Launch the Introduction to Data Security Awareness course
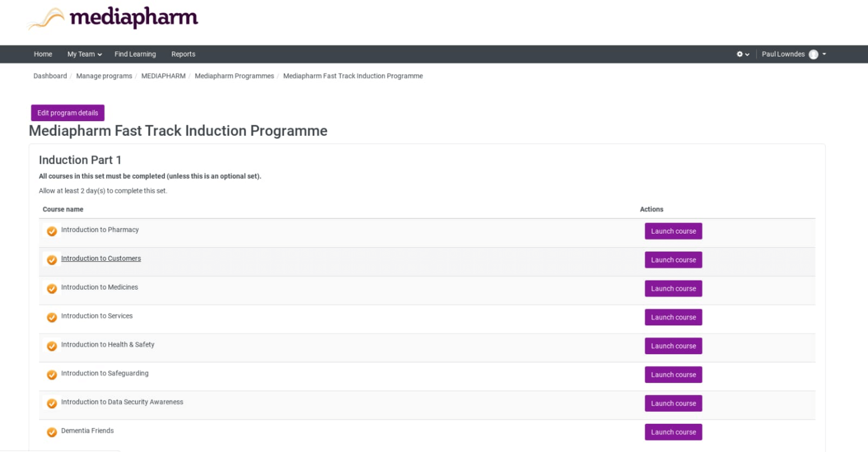The width and height of the screenshot is (868, 452). 673,403
